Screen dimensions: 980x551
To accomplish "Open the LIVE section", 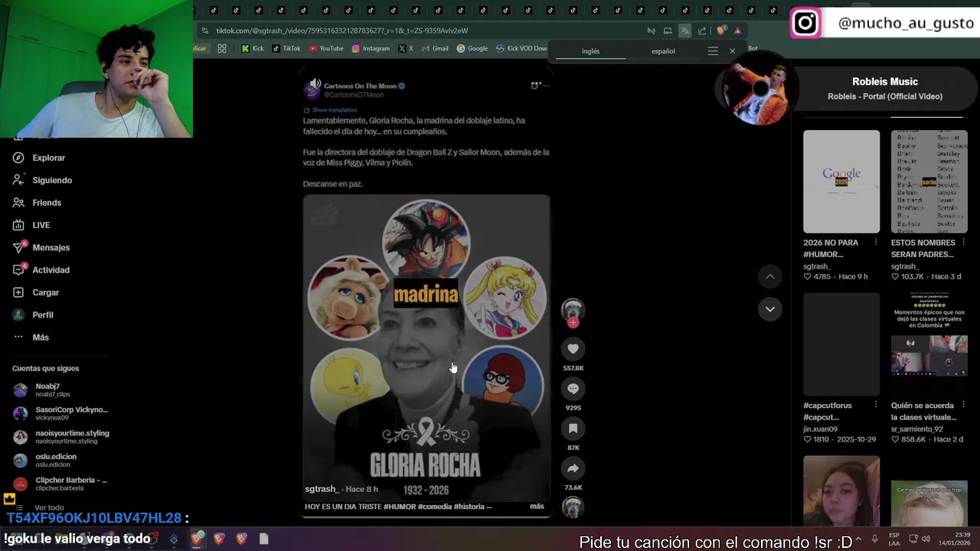I will tap(31, 225).
